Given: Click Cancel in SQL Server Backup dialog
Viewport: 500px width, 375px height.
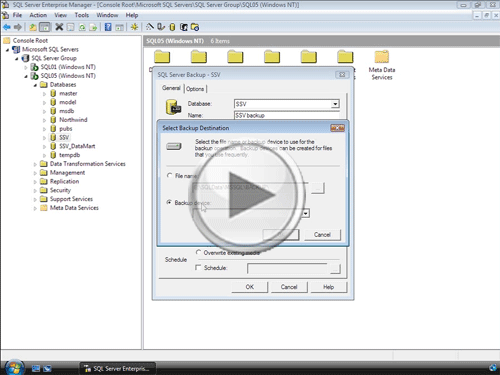Looking at the screenshot, I should 289,287.
